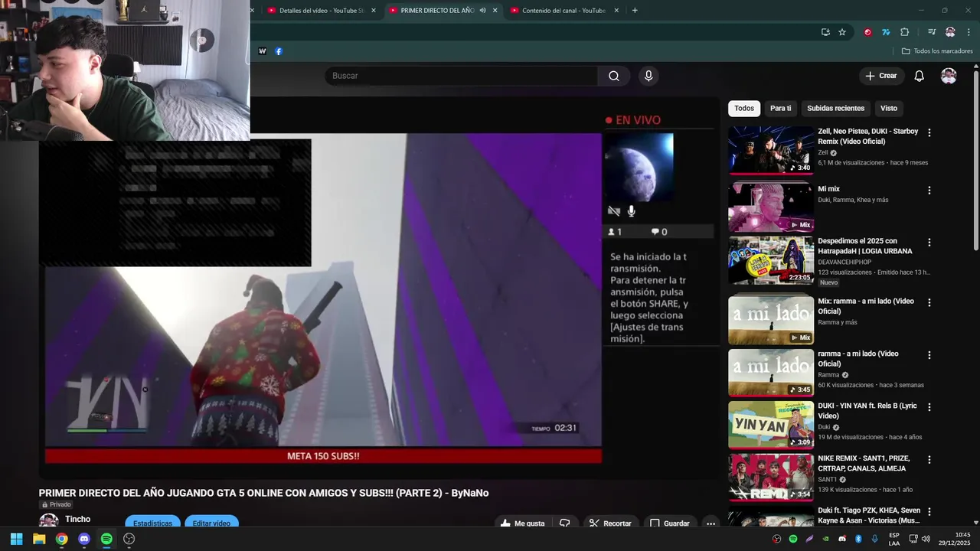Open Estadísticas for the video
Screen dimensions: 980x551
[x=152, y=523]
